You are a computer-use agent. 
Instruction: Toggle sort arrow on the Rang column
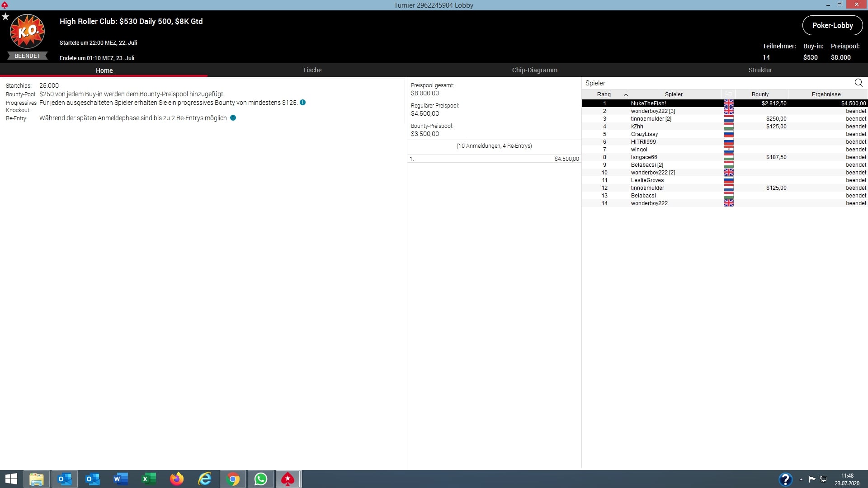point(626,94)
